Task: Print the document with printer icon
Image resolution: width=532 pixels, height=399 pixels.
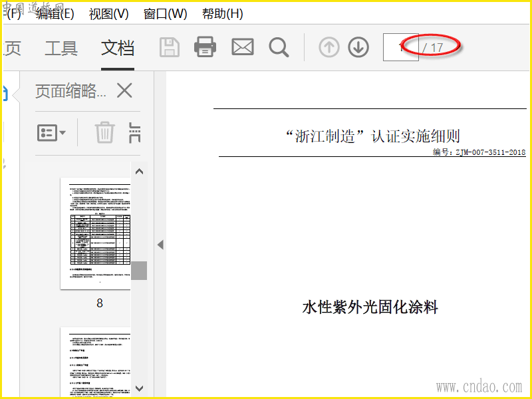Action: click(x=205, y=47)
